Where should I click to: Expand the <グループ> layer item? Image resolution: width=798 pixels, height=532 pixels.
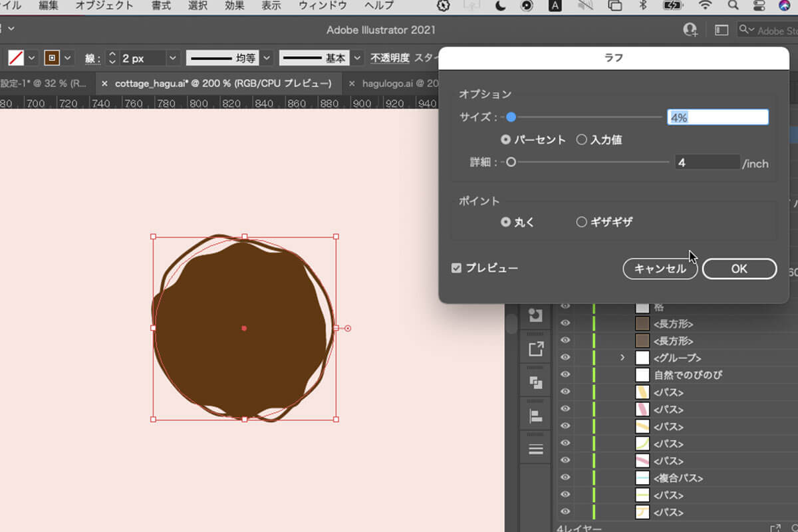pyautogui.click(x=622, y=358)
